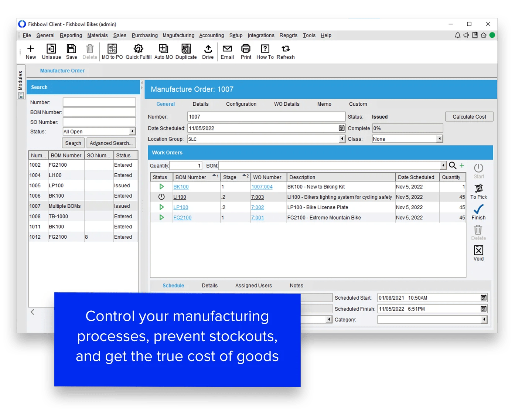Click inside the BOM Number search field
Screen dimensions: 532x415
point(99,112)
